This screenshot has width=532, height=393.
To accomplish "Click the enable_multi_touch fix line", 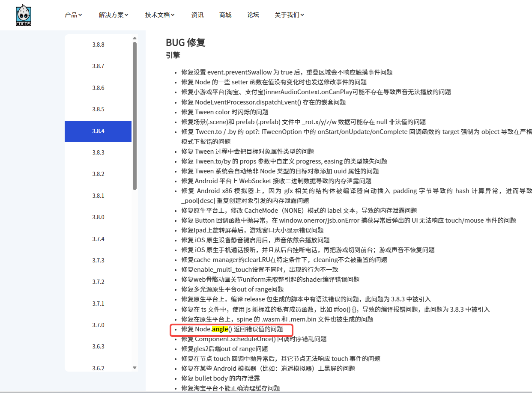I will 260,270.
